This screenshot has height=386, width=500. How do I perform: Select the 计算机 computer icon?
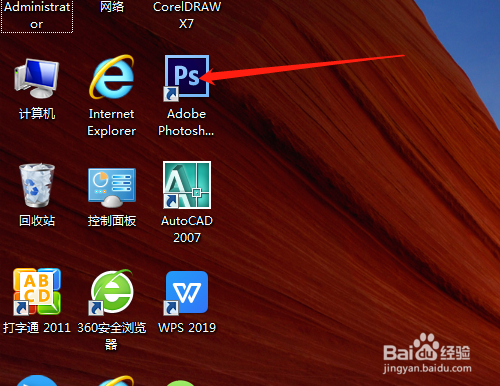click(37, 79)
